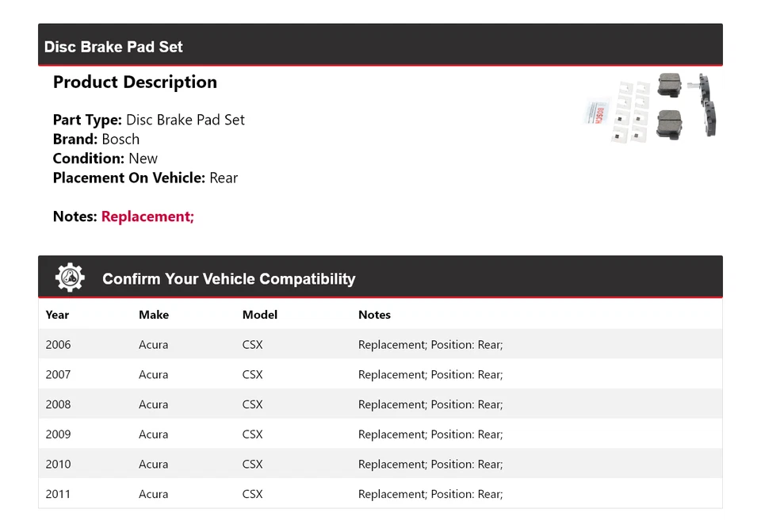
Task: Select the red Replacement notes text
Action: (147, 216)
